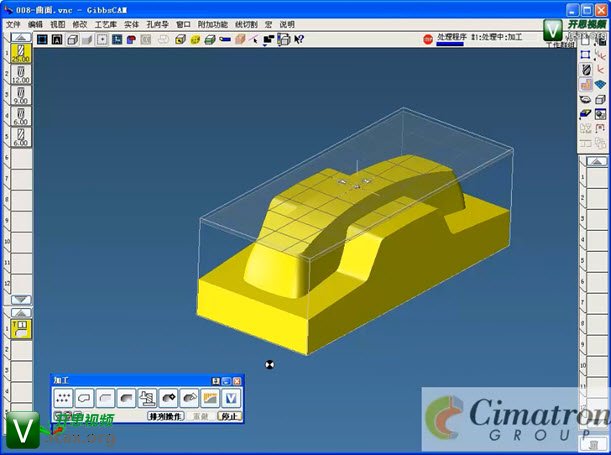Click the red branching axes palette icon
The image size is (611, 455).
pos(600,55)
